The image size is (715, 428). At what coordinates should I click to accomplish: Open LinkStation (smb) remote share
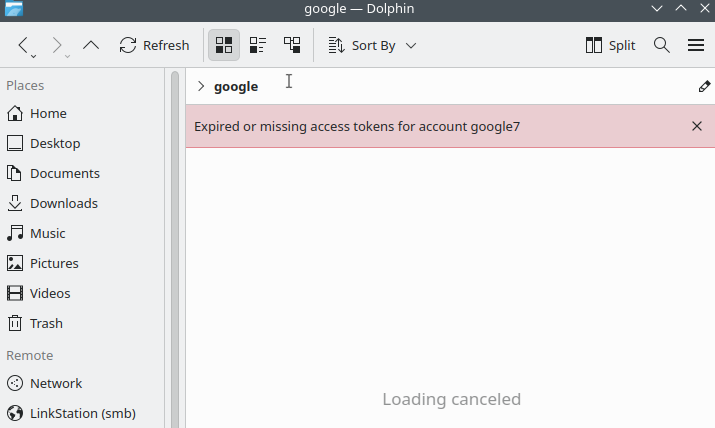(x=82, y=413)
